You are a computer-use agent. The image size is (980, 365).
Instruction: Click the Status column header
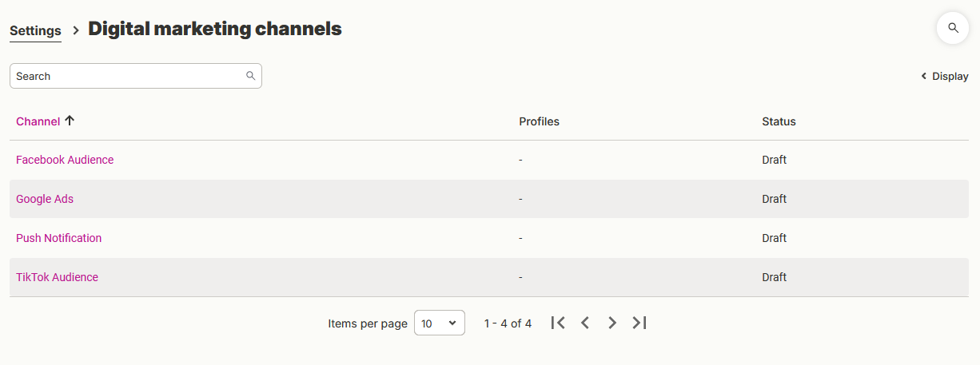click(779, 121)
